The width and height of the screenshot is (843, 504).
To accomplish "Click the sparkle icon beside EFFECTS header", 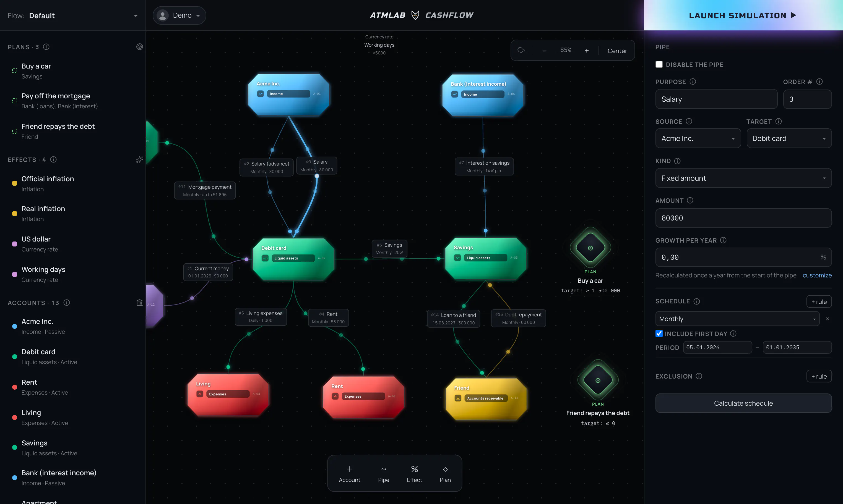I will click(x=139, y=160).
